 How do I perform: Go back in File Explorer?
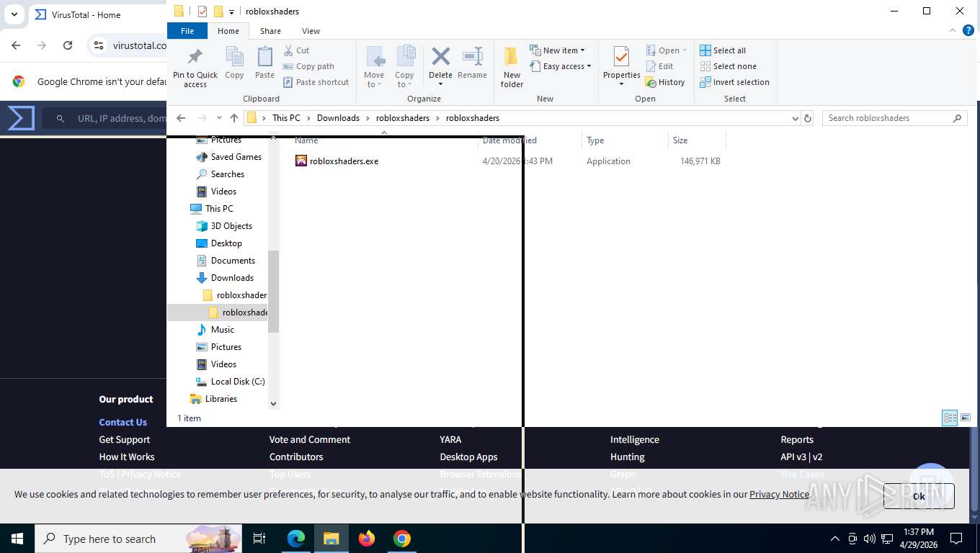coord(181,118)
